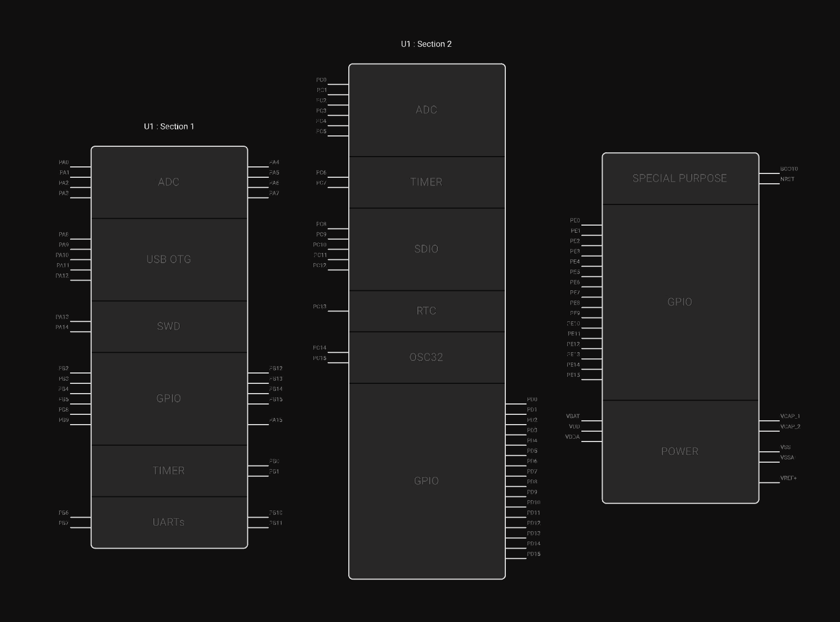Click the SWD function block
The image size is (840, 622).
168,326
